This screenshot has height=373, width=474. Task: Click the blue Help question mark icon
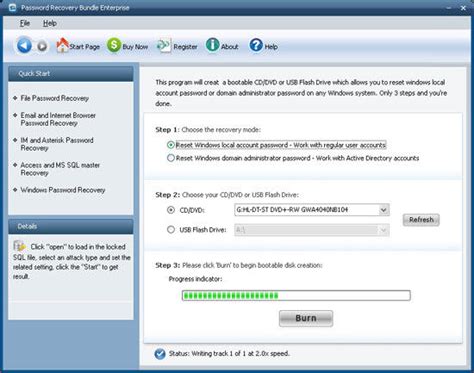pyautogui.click(x=256, y=45)
